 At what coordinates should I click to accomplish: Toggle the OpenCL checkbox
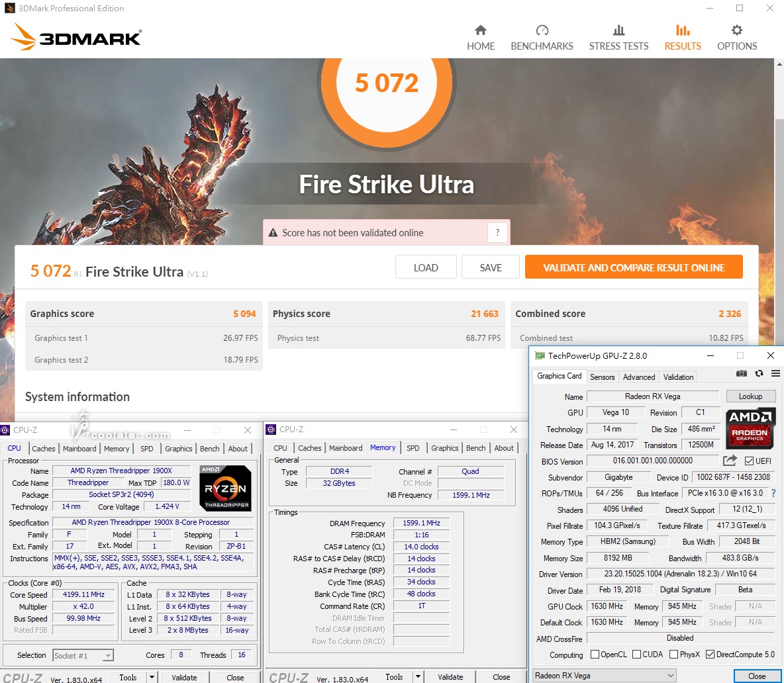click(595, 654)
